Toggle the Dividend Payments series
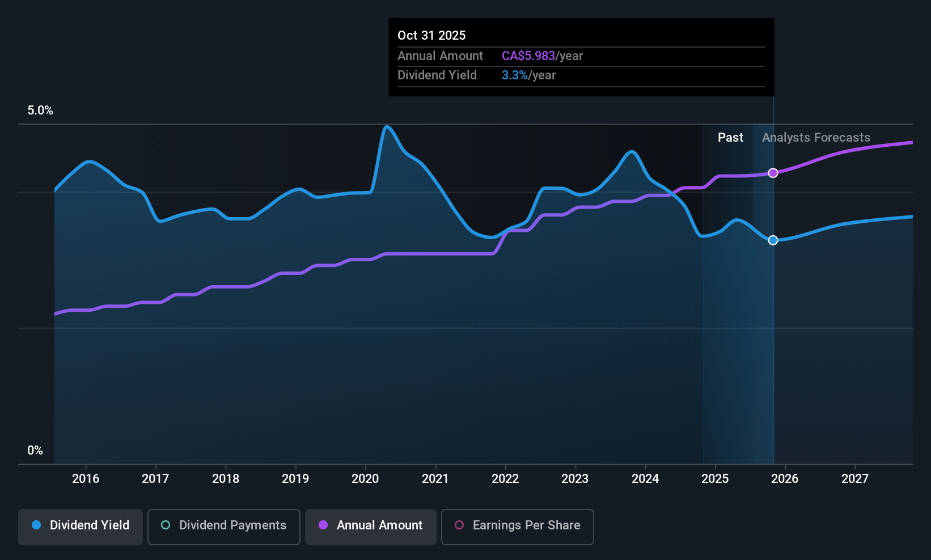931x560 pixels. (224, 527)
